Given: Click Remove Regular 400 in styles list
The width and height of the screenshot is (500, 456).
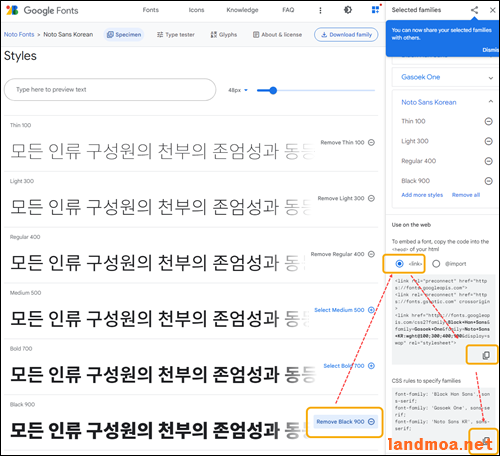Looking at the screenshot, I should point(343,254).
